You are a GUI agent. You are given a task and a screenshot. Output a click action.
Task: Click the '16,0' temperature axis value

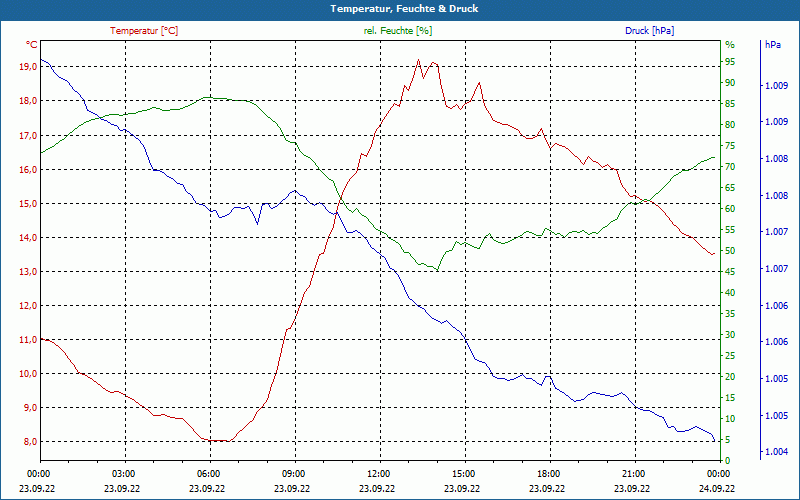(29, 169)
